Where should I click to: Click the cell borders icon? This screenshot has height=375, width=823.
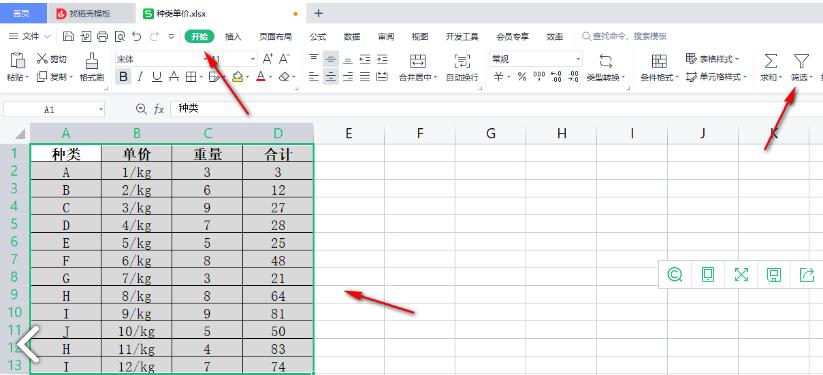coord(191,77)
